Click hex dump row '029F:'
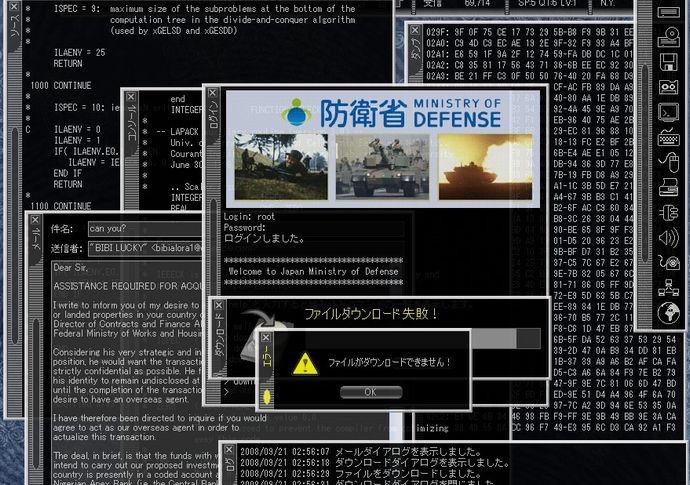The image size is (690, 485). [529, 32]
